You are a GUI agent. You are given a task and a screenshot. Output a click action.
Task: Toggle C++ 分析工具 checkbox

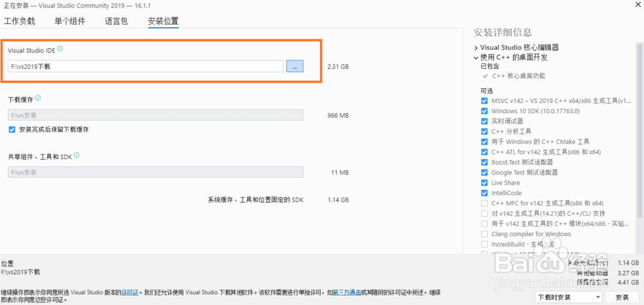(x=484, y=131)
